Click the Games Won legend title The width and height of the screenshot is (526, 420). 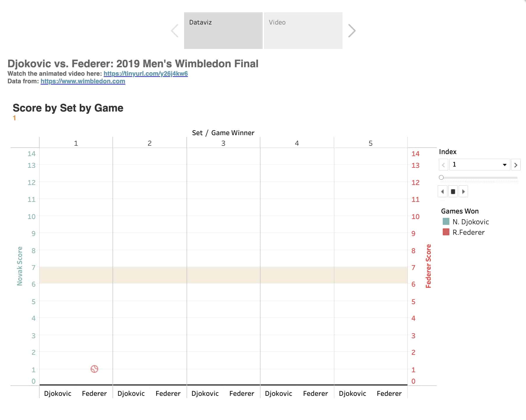coord(460,211)
